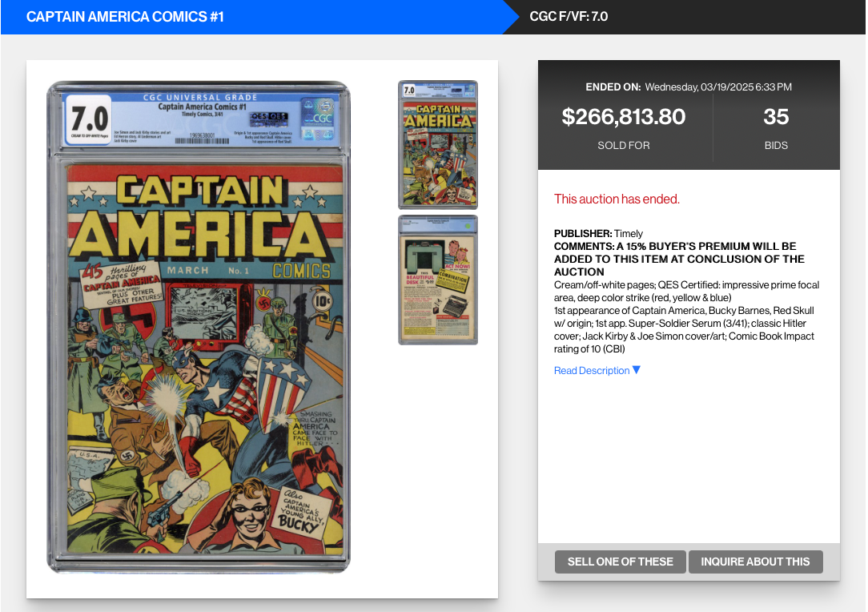Click the blue triangle beside Read Description
The width and height of the screenshot is (868, 612).
tap(637, 369)
